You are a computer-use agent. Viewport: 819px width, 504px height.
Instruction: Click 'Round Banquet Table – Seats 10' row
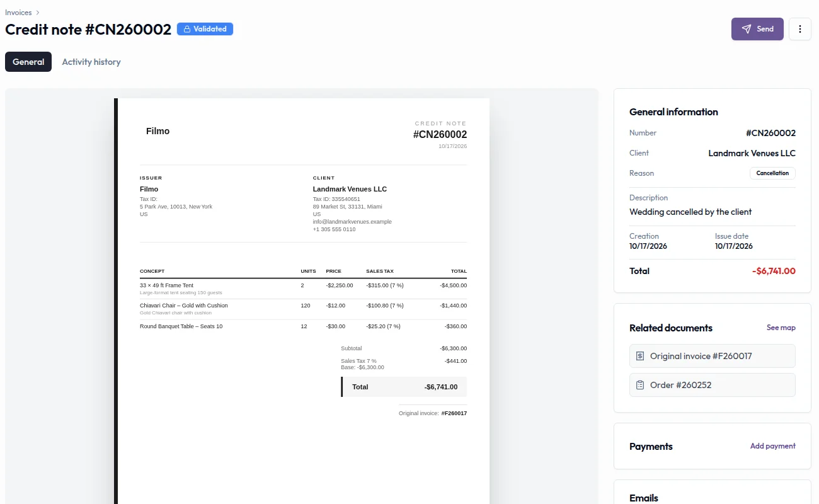point(303,326)
